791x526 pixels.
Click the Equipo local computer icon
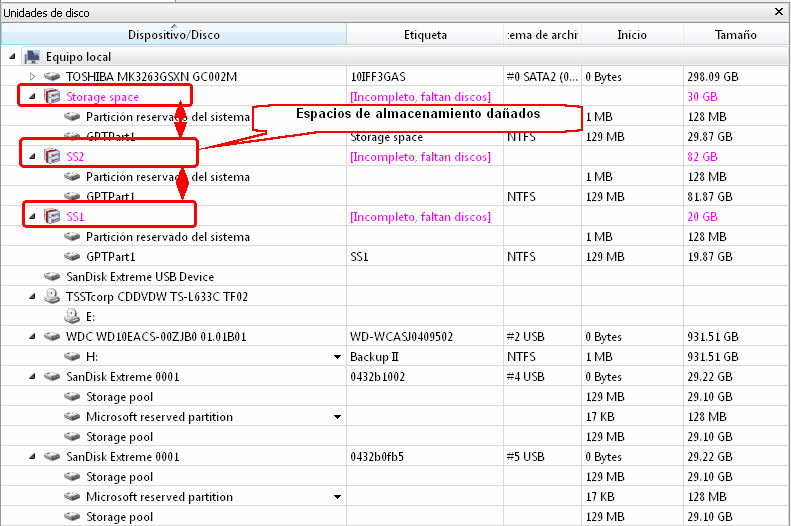click(x=32, y=57)
